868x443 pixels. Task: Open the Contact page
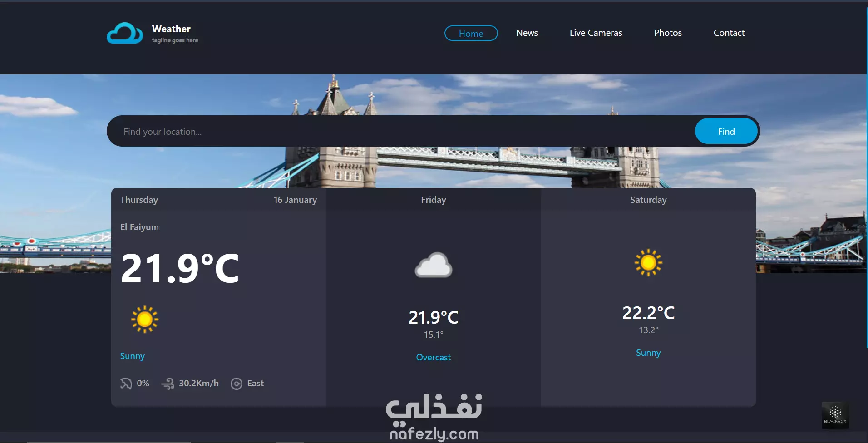729,33
